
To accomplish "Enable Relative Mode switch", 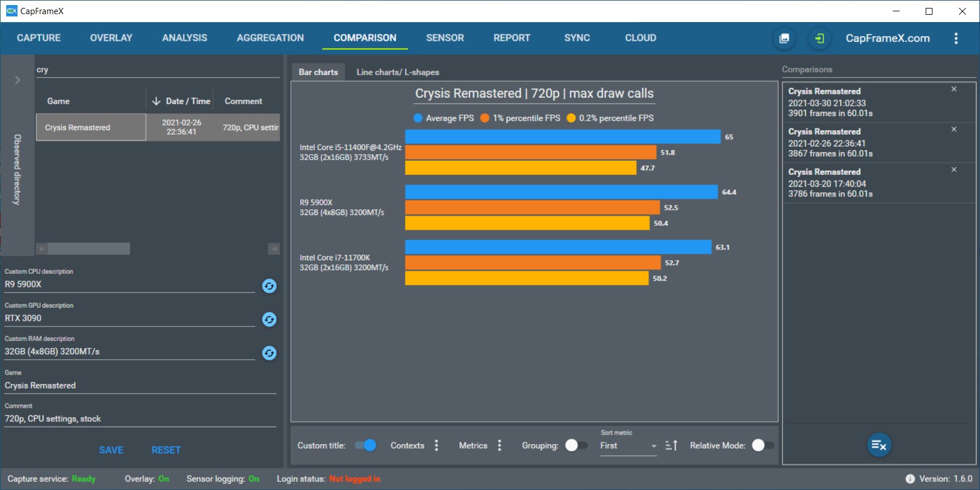I will click(763, 445).
